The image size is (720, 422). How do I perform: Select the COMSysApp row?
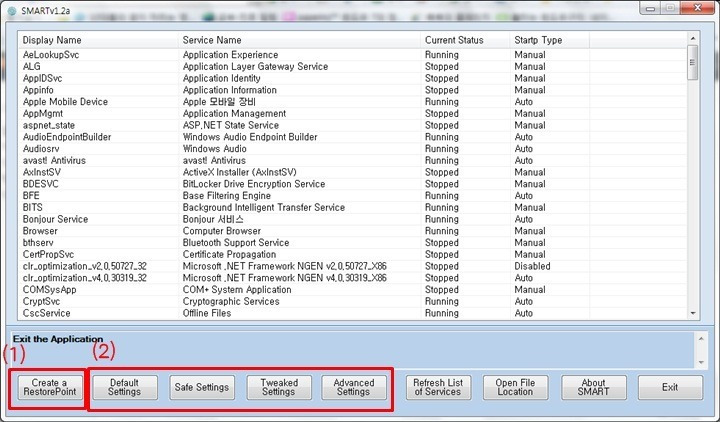(x=352, y=290)
